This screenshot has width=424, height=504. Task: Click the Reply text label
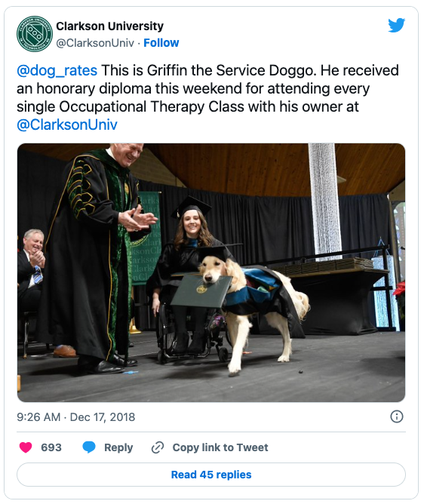[x=118, y=447]
